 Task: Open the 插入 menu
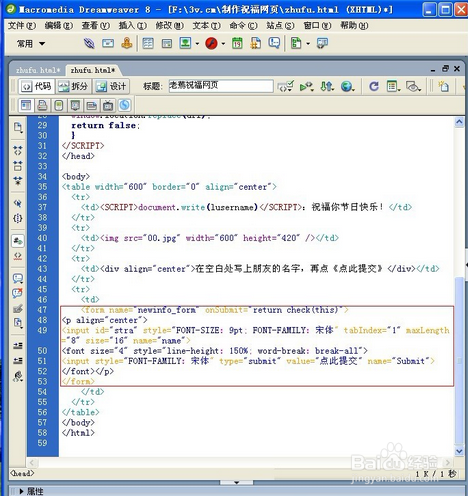click(x=133, y=26)
